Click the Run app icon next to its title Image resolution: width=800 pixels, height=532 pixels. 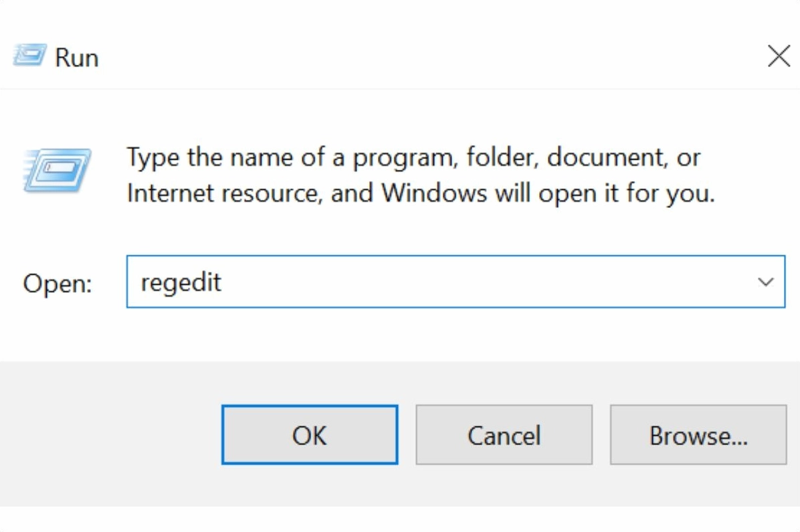coord(29,56)
